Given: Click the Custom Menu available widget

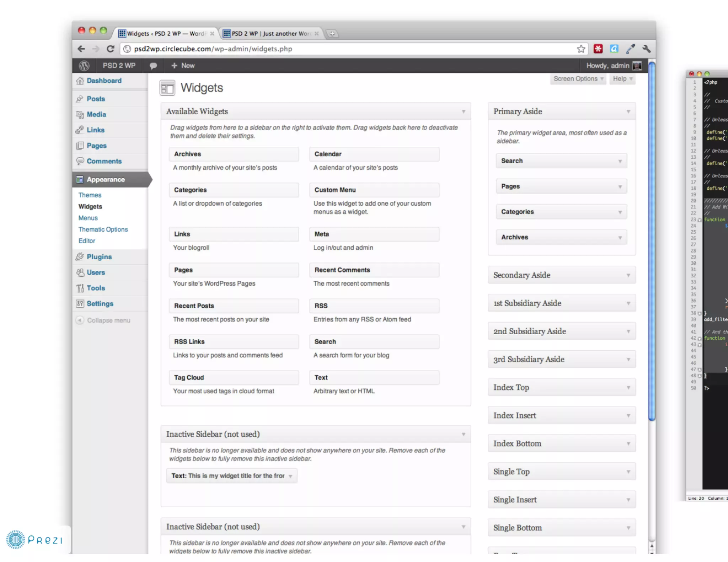Looking at the screenshot, I should 374,190.
